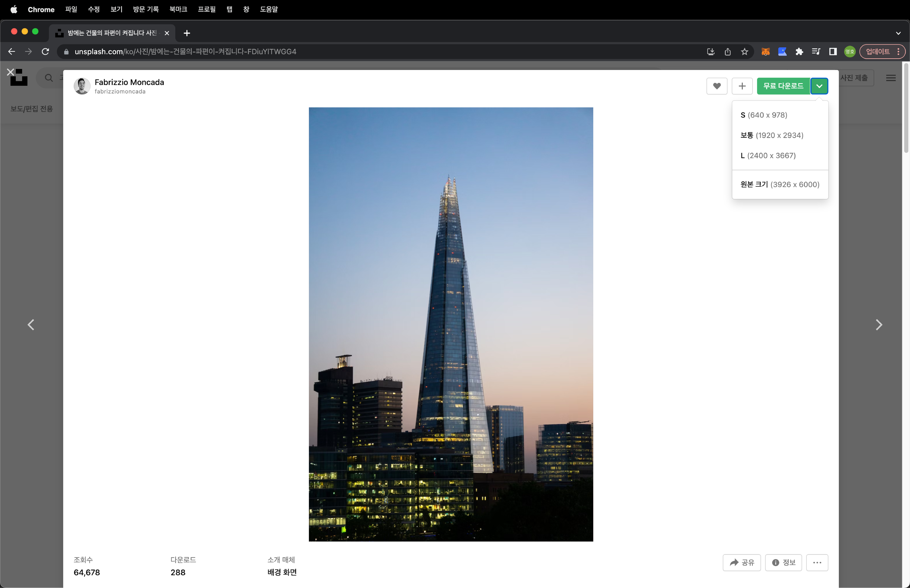Toggle the Chrome side panel icon

tap(833, 52)
